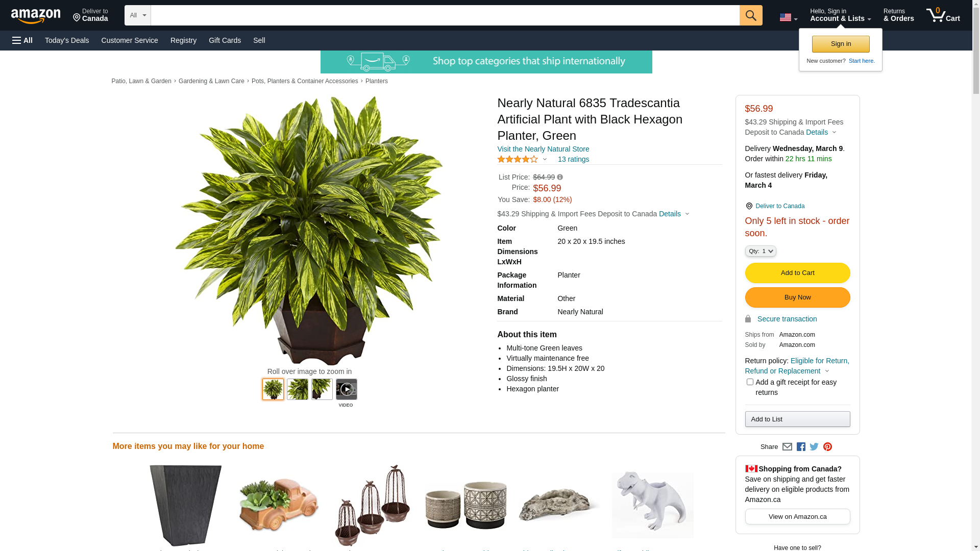Open the shopping cart icon
Image resolution: width=980 pixels, height=551 pixels.
pyautogui.click(x=943, y=15)
